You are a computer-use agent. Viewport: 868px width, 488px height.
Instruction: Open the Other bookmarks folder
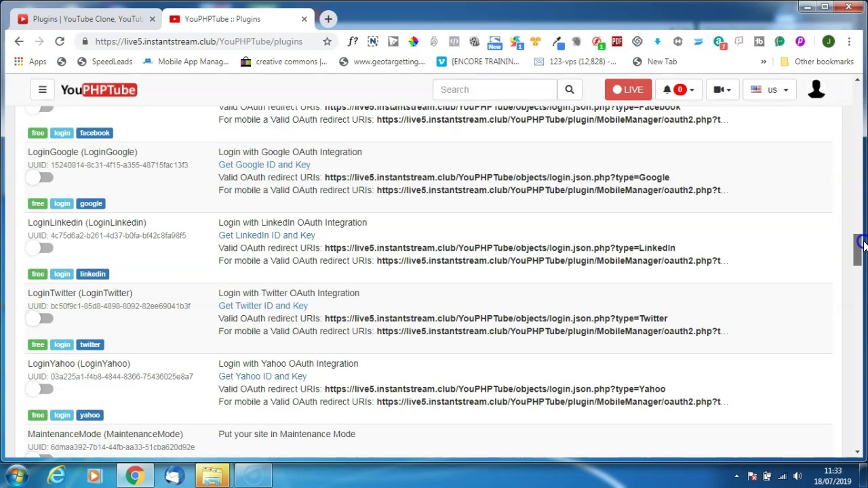pos(816,62)
